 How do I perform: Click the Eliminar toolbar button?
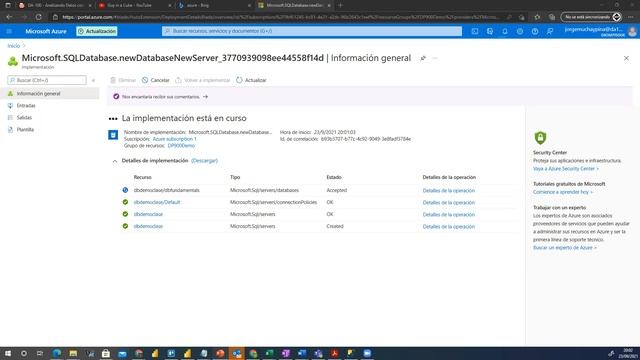123,80
